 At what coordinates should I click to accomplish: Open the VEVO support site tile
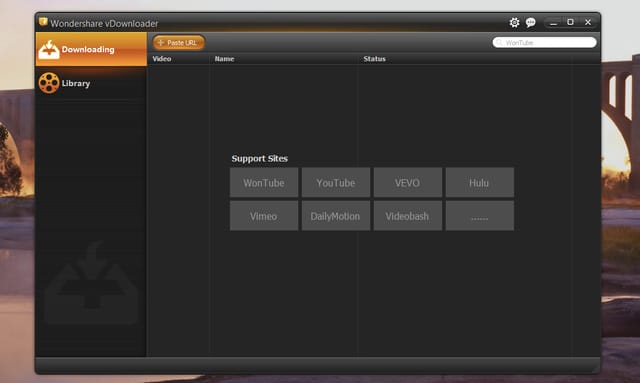[407, 183]
